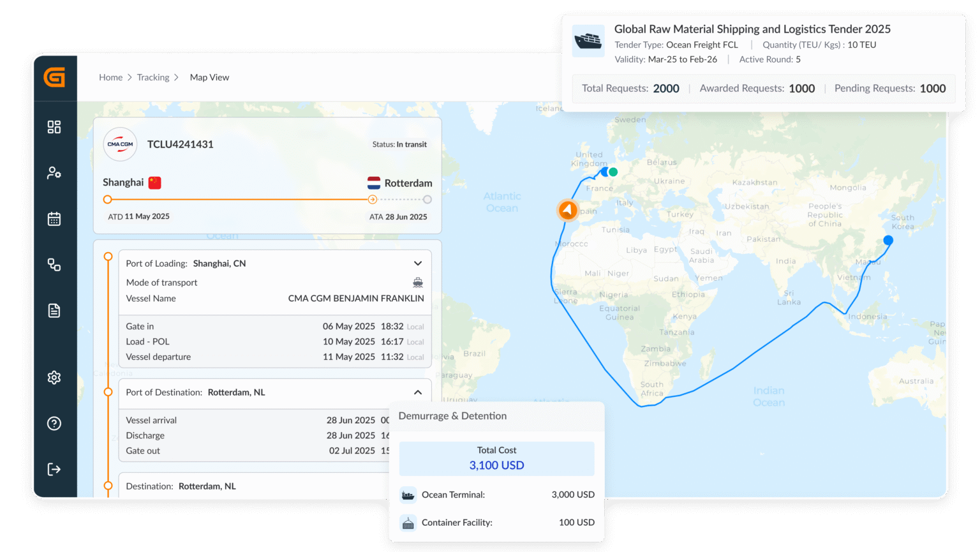The height and width of the screenshot is (552, 980).
Task: Click the route progress marker on the Shanghai-Rotterdam line
Action: pos(372,199)
